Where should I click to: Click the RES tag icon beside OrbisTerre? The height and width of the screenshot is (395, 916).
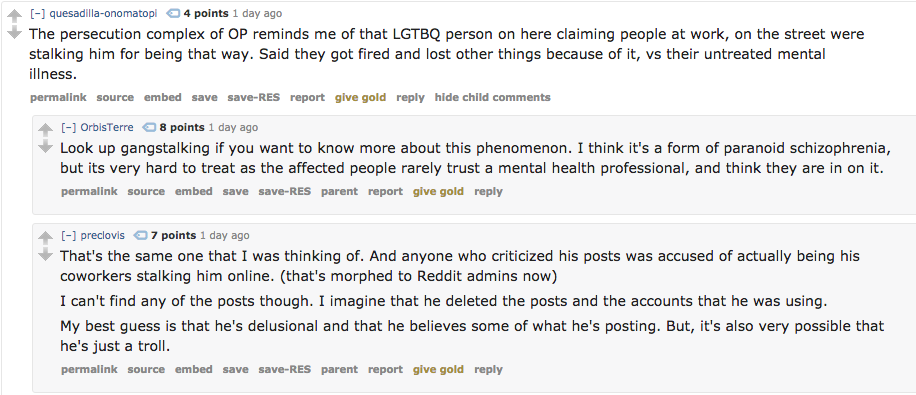[150, 127]
